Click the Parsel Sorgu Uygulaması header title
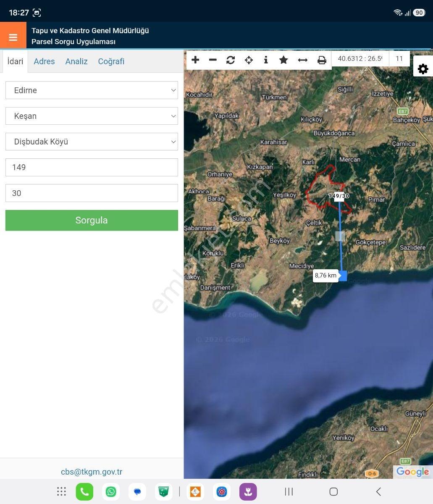433x504 pixels. 73,42
